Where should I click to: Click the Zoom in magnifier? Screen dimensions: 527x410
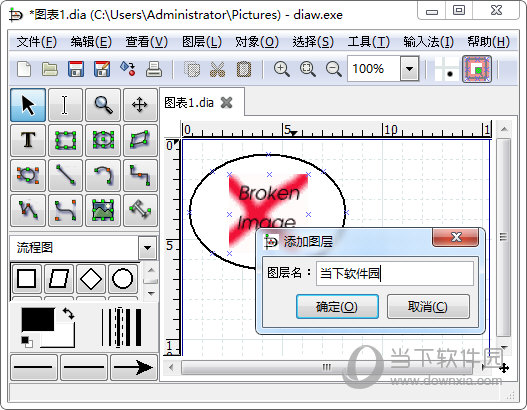coord(282,69)
